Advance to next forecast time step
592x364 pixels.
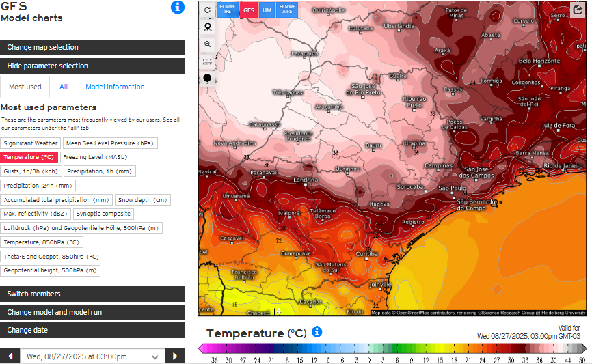click(x=175, y=356)
